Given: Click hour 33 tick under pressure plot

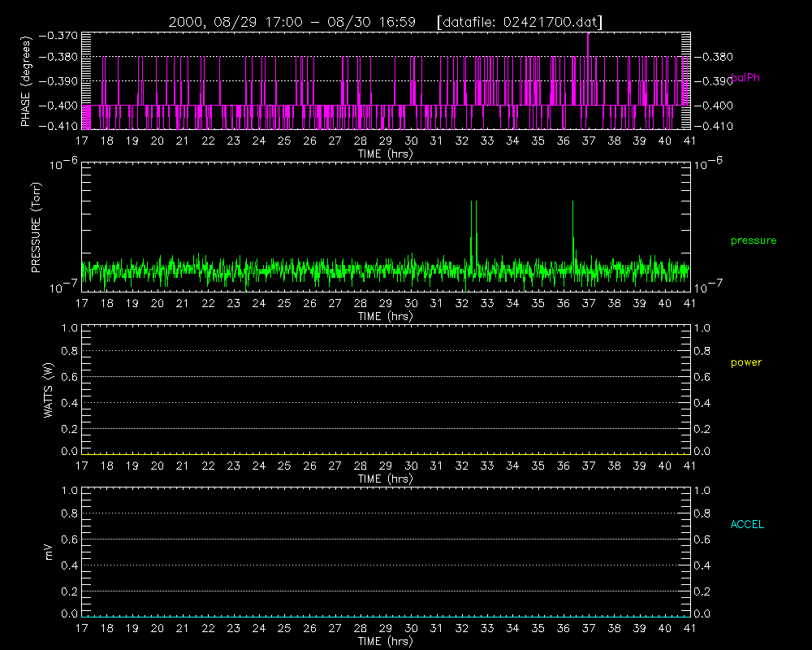Looking at the screenshot, I should (487, 303).
